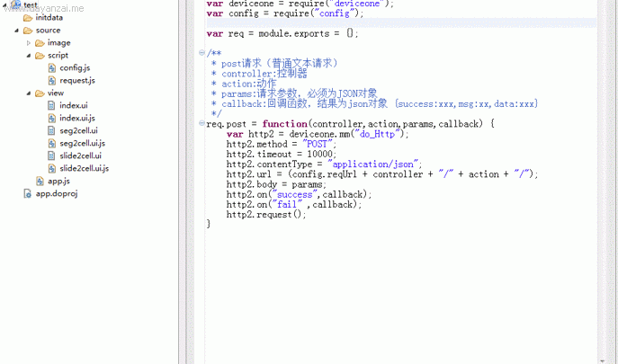The height and width of the screenshot is (364, 618).
Task: Click the seg2cell.ui file icon
Action: pyautogui.click(x=51, y=131)
